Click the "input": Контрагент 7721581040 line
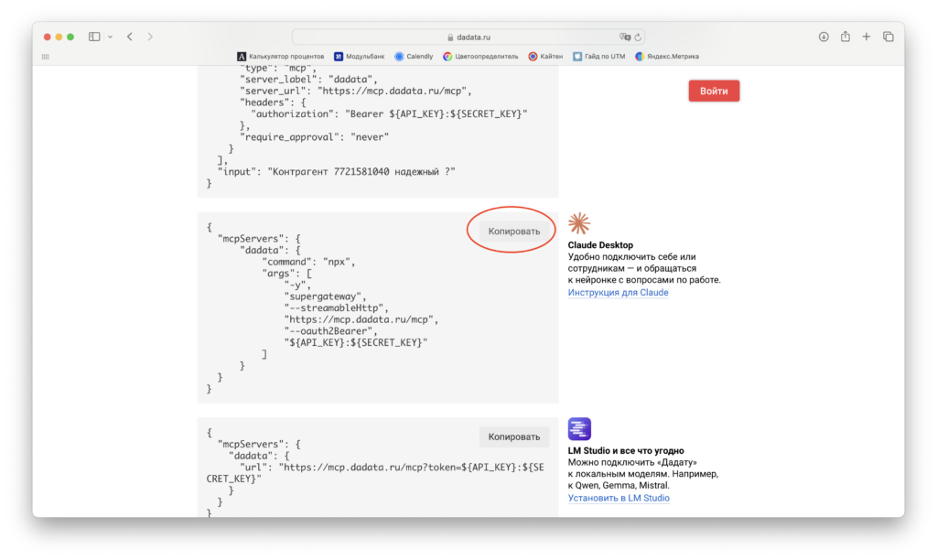 337,171
